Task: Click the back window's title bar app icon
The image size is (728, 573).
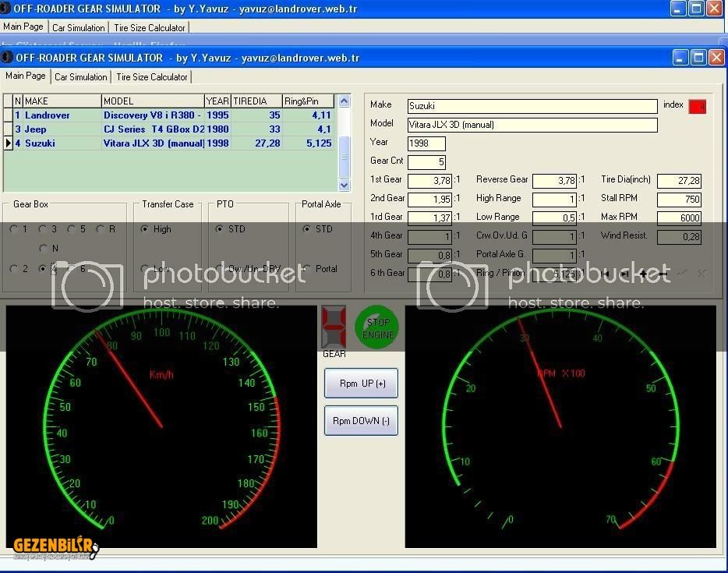Action: (x=5, y=9)
